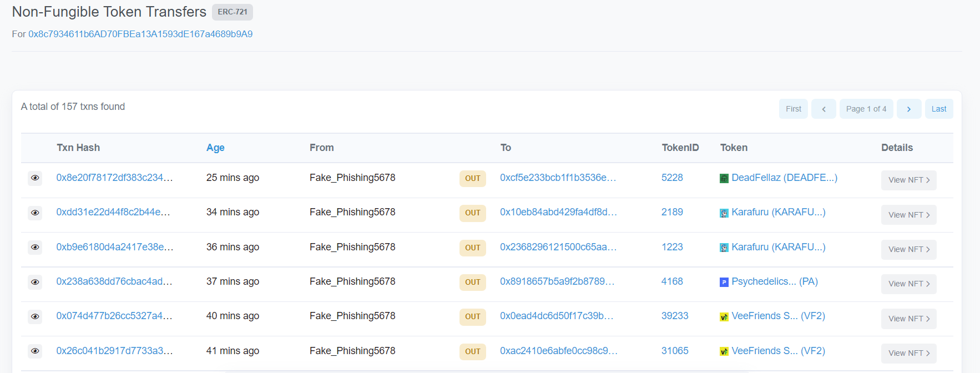Click the VeeFriends icon for token 39233
This screenshot has height=373, width=980.
(724, 317)
